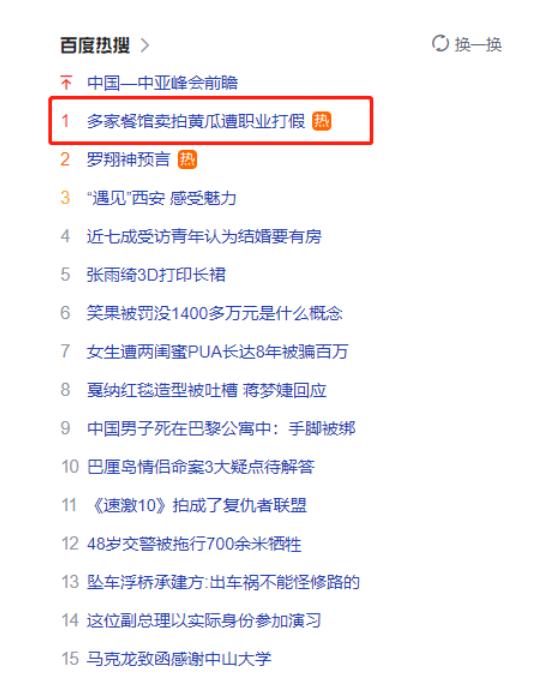This screenshot has height=677, width=547.
Task: Click the 热 badge beside 罗翔神预言
Action: [x=187, y=159]
